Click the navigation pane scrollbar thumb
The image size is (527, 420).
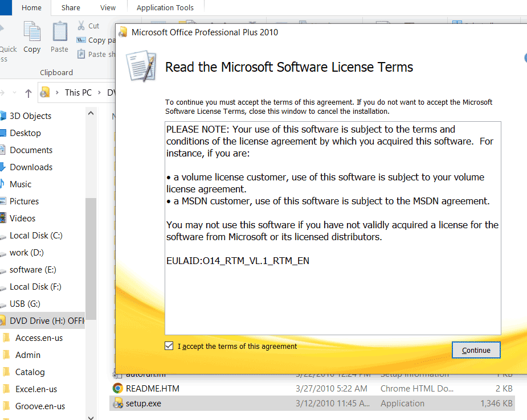point(91,259)
